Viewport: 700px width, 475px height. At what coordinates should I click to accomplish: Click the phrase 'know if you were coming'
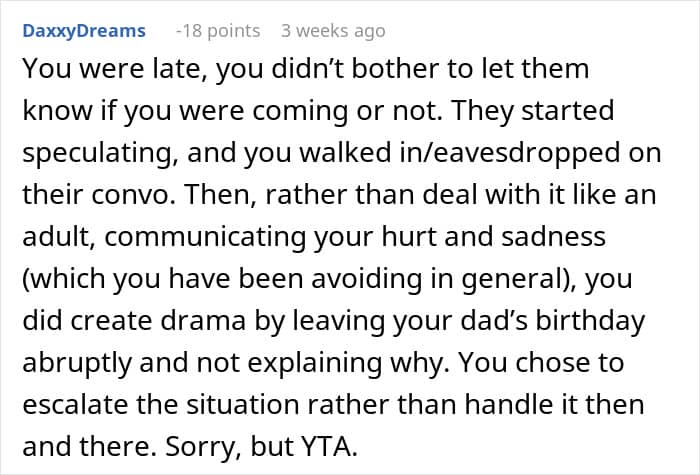click(x=185, y=112)
